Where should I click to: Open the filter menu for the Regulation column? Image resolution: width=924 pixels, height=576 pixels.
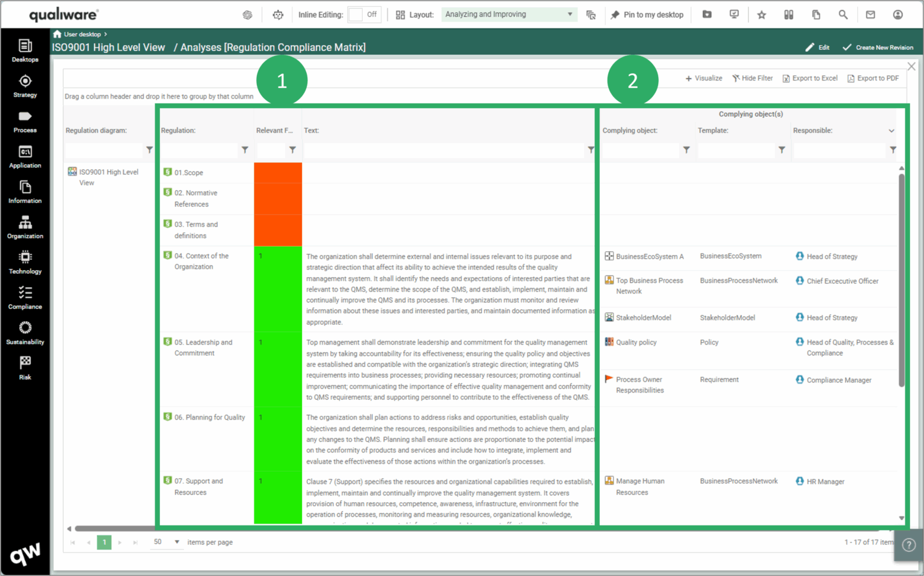245,150
